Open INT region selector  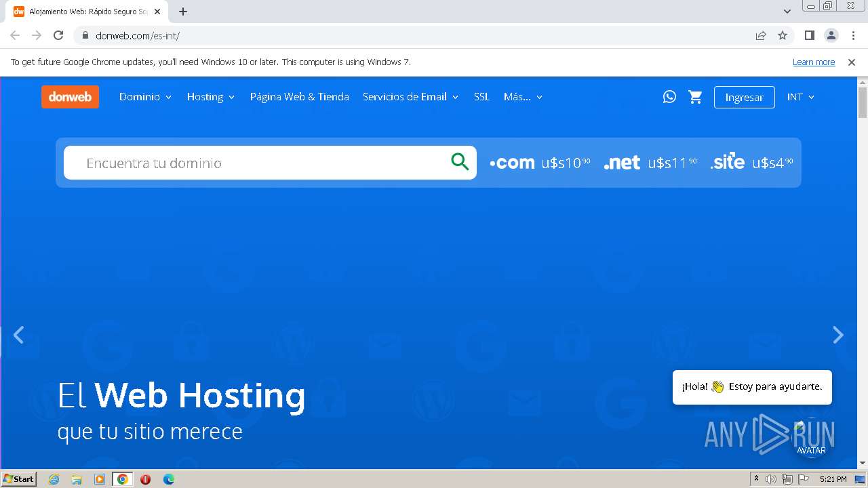(x=801, y=97)
